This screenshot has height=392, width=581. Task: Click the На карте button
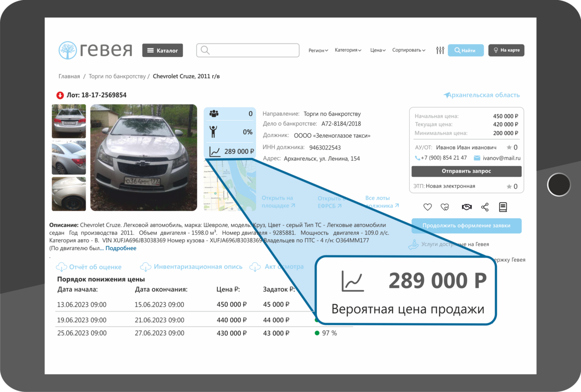tap(506, 50)
